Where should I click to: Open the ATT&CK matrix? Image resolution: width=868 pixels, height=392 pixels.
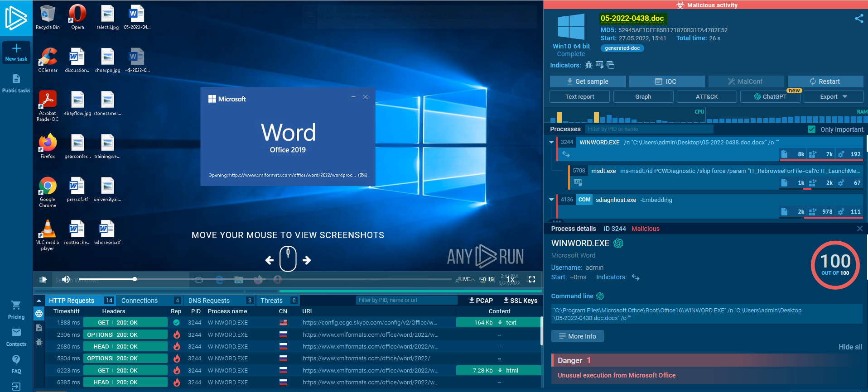point(707,97)
